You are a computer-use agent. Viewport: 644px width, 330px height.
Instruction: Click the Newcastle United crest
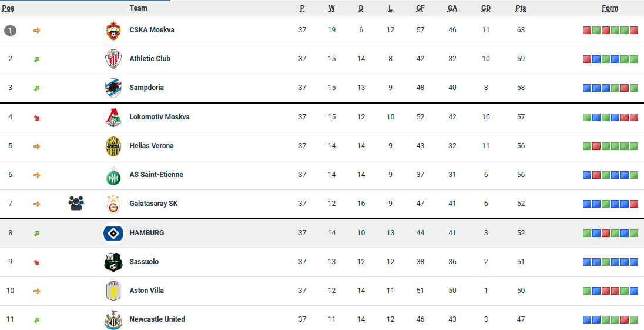point(113,320)
